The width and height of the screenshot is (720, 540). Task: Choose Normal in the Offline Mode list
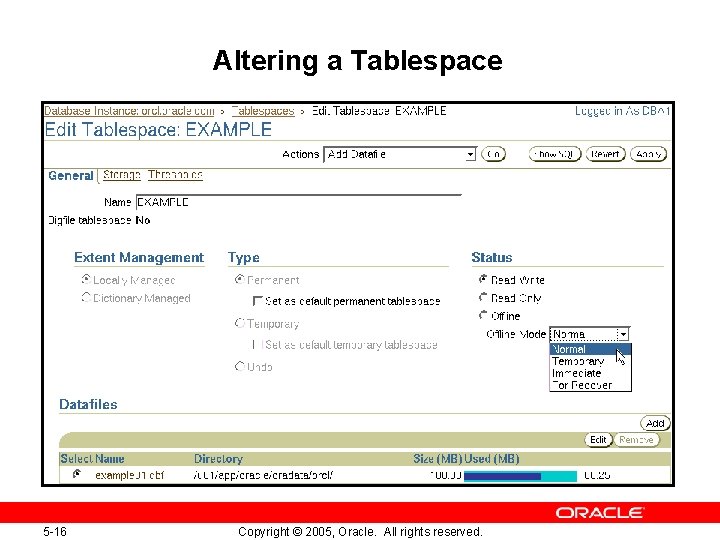(591, 349)
